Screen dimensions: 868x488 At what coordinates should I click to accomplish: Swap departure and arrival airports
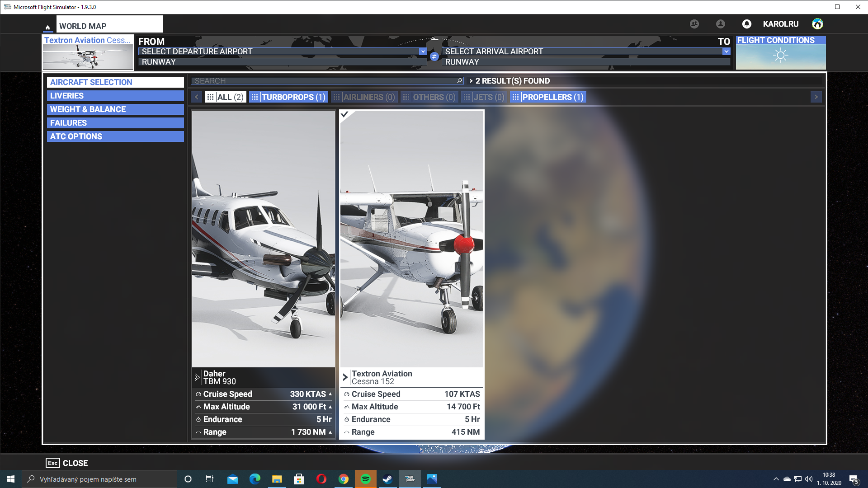[x=434, y=56]
